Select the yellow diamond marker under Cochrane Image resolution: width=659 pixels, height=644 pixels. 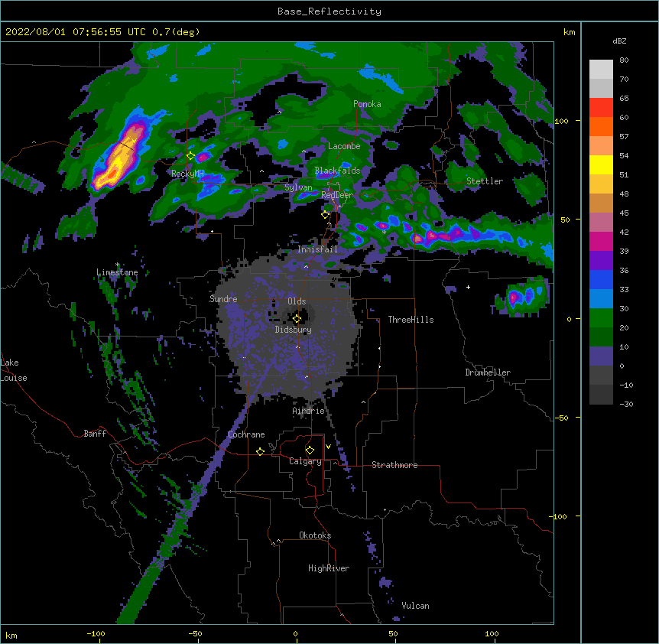click(x=260, y=451)
